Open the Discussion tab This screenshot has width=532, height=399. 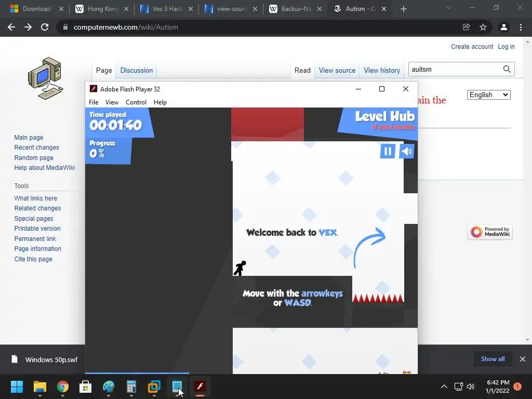click(137, 70)
